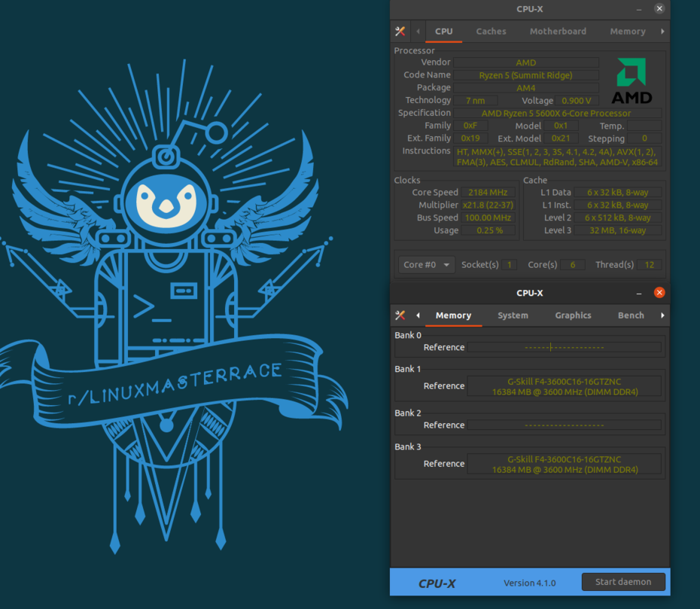Image resolution: width=700 pixels, height=609 pixels.
Task: Select the Memory tab next to Motherboard
Action: [x=627, y=32]
